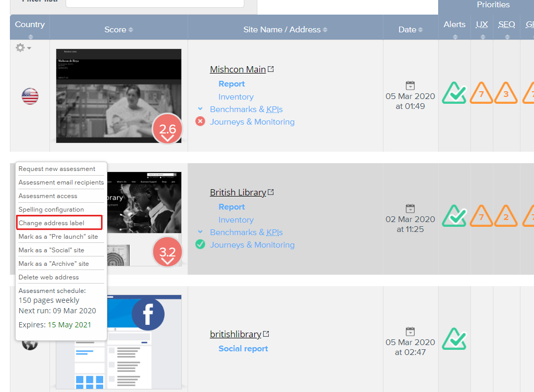The height and width of the screenshot is (392, 534).
Task: Click the 2.6 score badge on Mishcon thumbnail
Action: point(167,129)
